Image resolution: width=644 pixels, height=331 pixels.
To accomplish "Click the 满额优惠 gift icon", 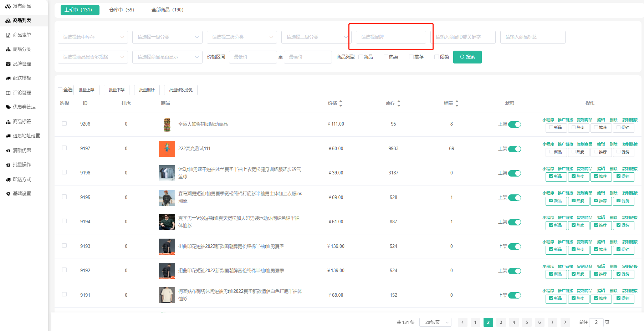I will (8, 151).
